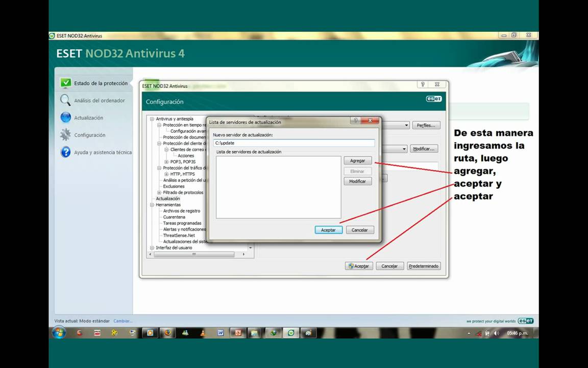Select Actualización in the settings tree
This screenshot has width=588, height=368.
[x=167, y=199]
